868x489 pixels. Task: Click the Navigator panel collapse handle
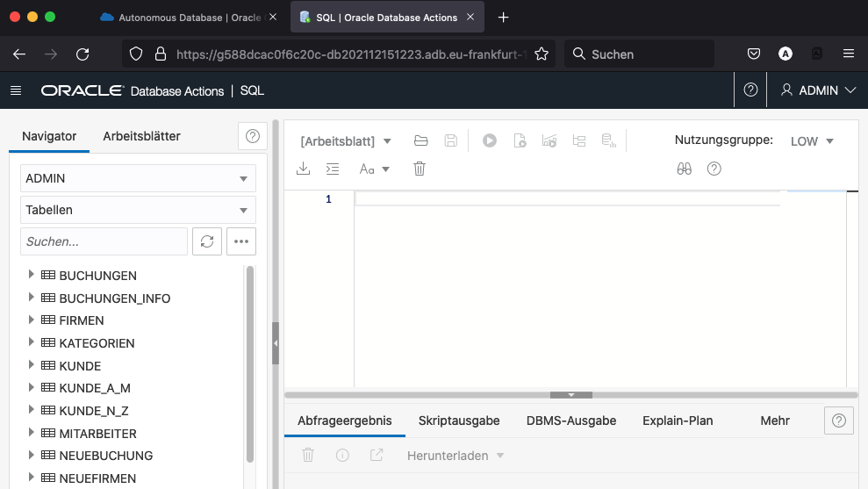(x=275, y=343)
